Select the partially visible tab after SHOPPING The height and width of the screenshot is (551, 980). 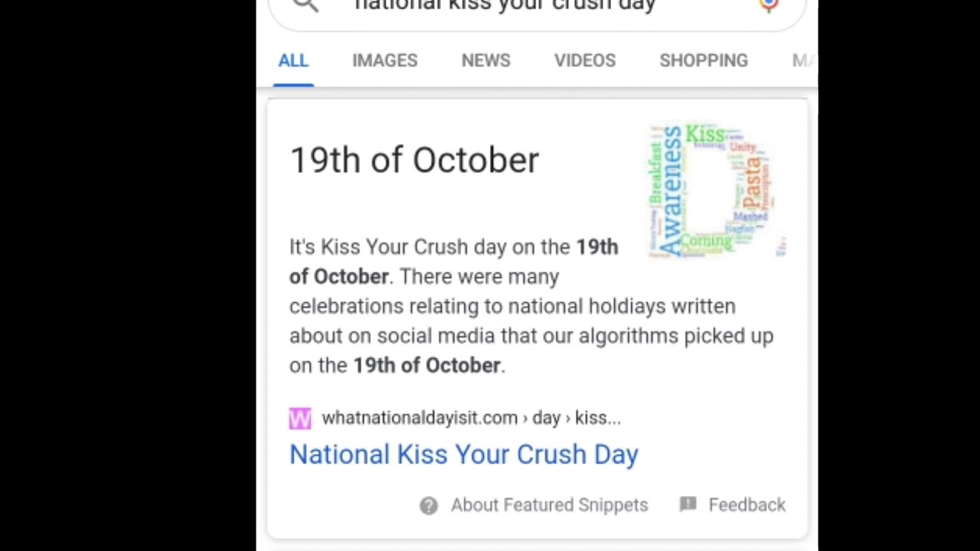click(803, 60)
